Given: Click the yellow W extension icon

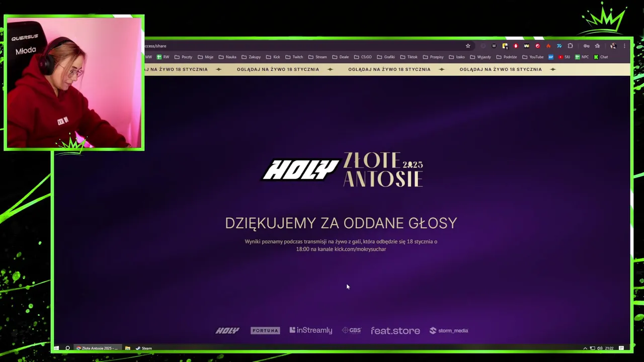Looking at the screenshot, I should [x=526, y=46].
